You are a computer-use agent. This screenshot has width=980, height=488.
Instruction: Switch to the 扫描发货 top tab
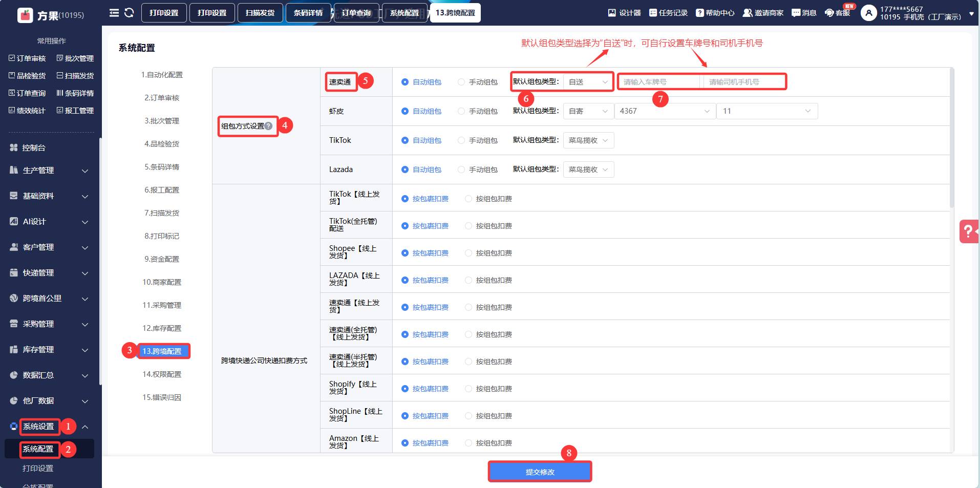pos(260,13)
